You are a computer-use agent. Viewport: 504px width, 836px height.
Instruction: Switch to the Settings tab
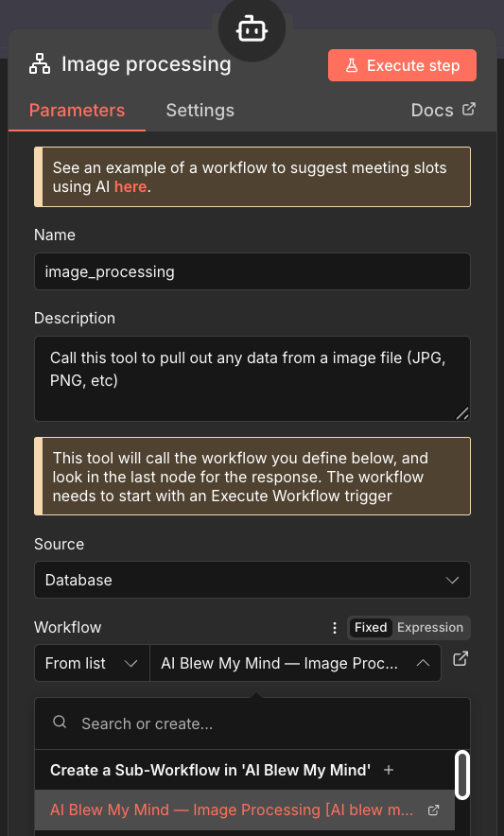[200, 111]
